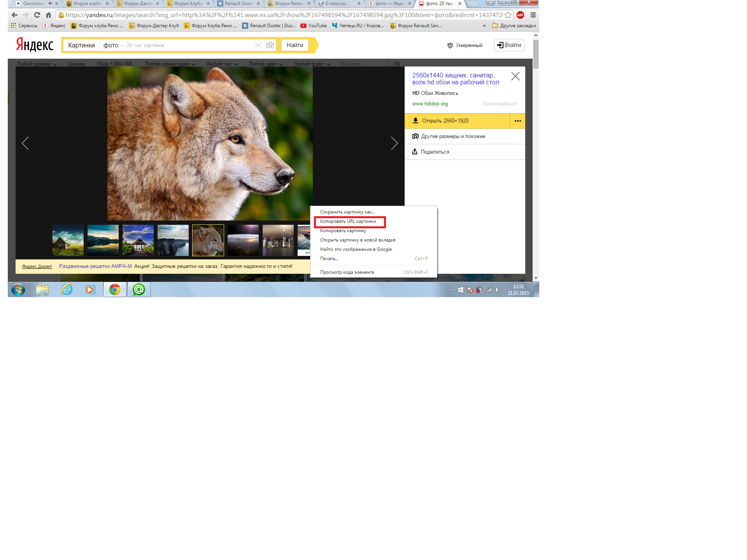Viewport: 747px width, 560px height.
Task: Open the 2560x1440 хищник, санитар title link
Action: (456, 79)
